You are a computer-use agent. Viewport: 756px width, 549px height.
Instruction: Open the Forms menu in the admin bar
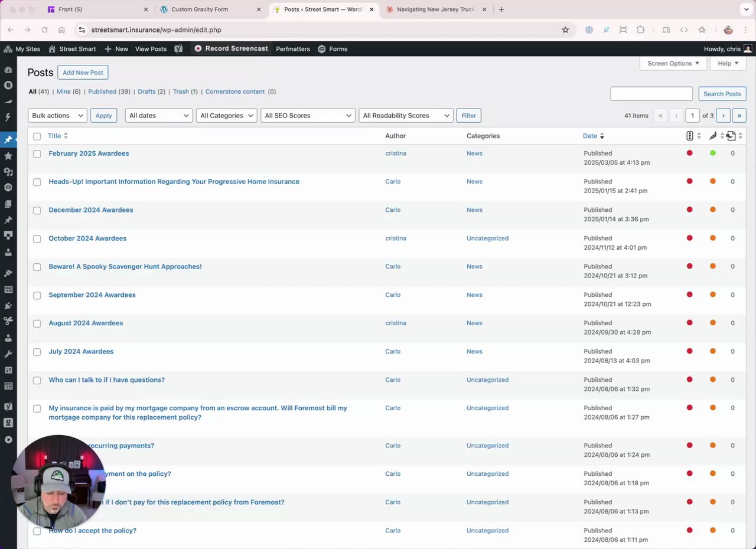point(333,49)
